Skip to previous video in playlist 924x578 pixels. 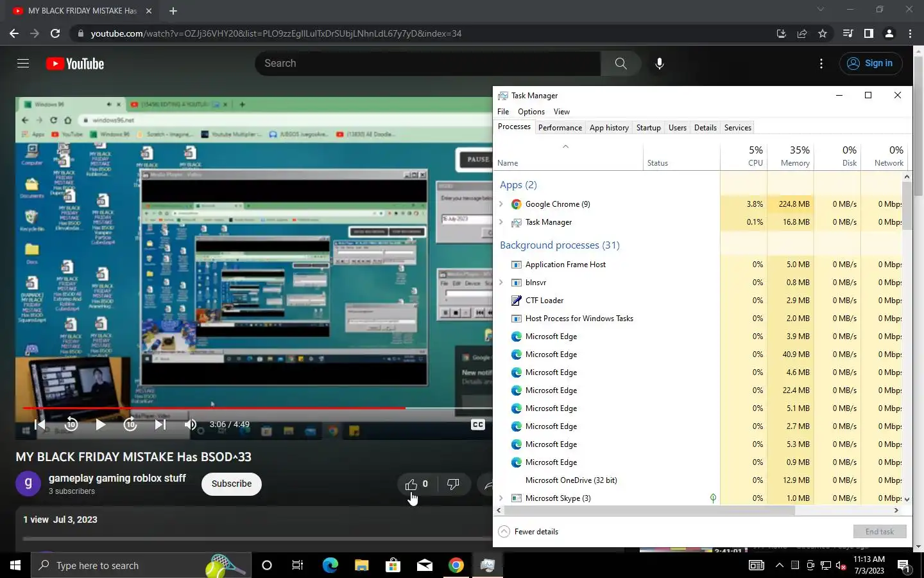coord(40,425)
